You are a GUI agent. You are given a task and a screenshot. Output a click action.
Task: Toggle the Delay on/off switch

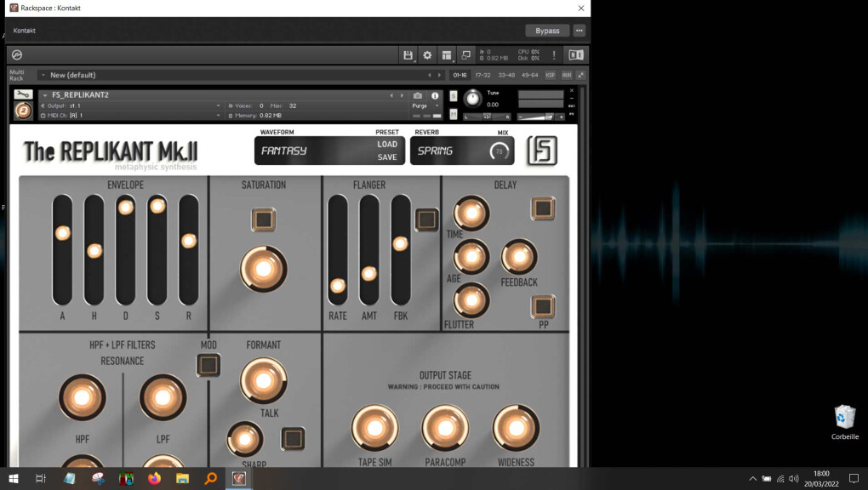[x=543, y=208]
